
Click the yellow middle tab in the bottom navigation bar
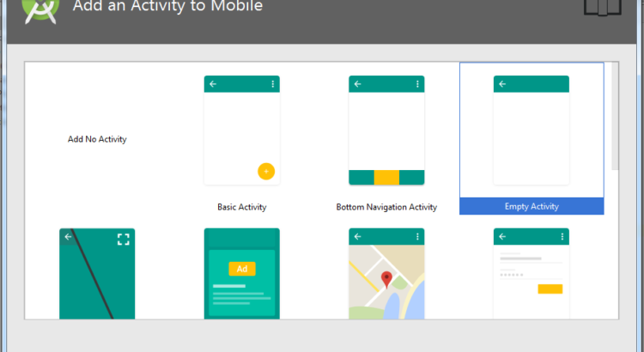point(386,178)
